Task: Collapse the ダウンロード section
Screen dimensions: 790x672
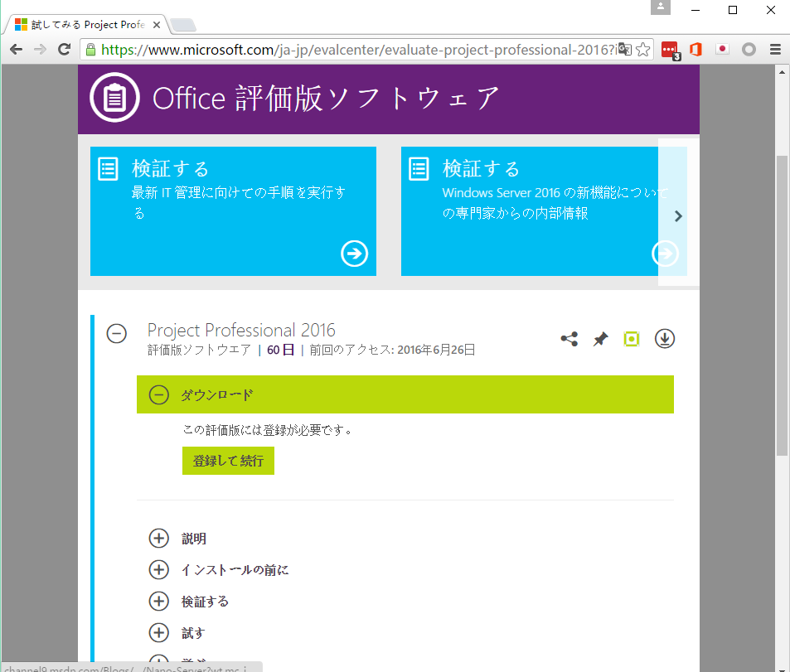Action: click(x=158, y=394)
